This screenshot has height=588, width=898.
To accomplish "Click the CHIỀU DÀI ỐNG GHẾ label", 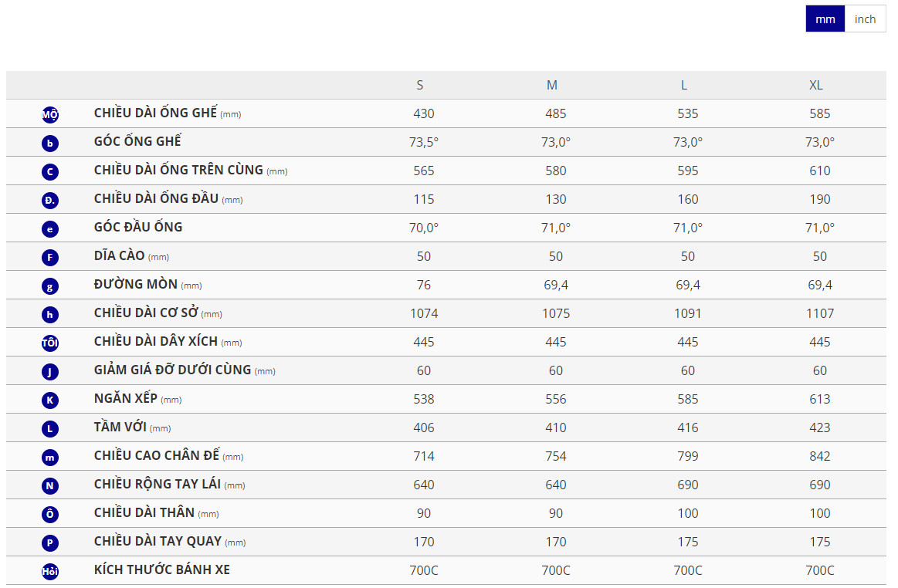I will 156,113.
